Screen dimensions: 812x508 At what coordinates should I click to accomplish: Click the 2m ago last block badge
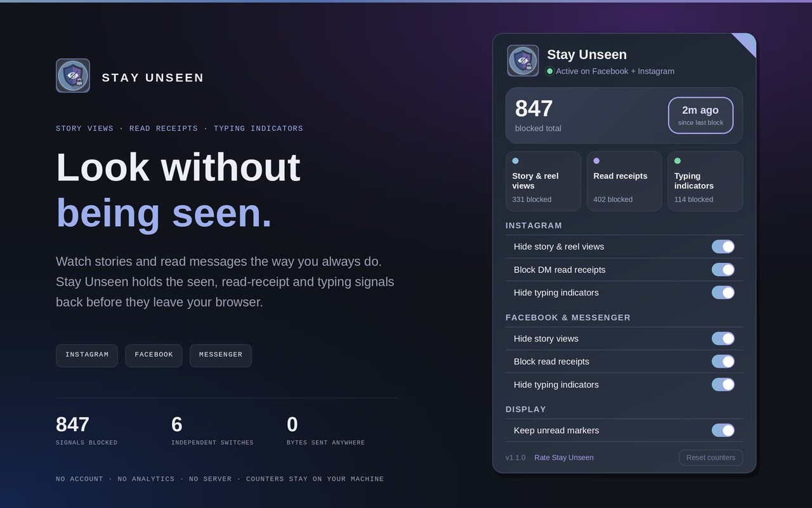coord(700,116)
